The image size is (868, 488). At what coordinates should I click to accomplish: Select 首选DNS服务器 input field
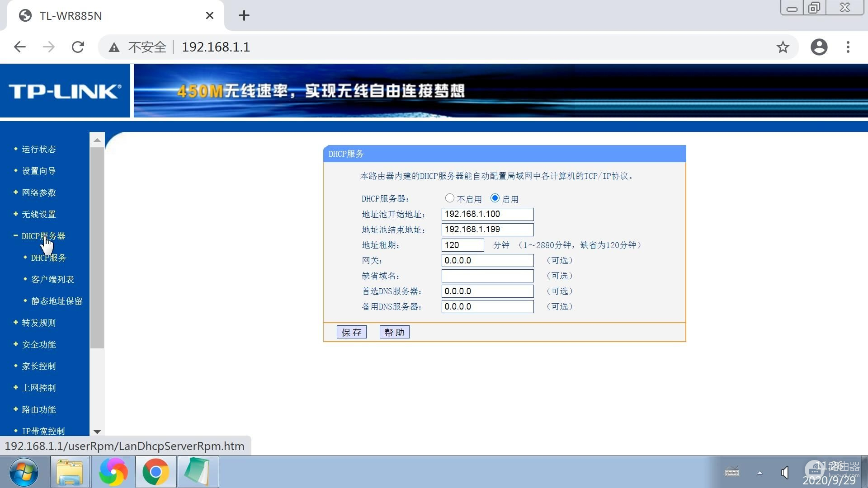coord(487,291)
